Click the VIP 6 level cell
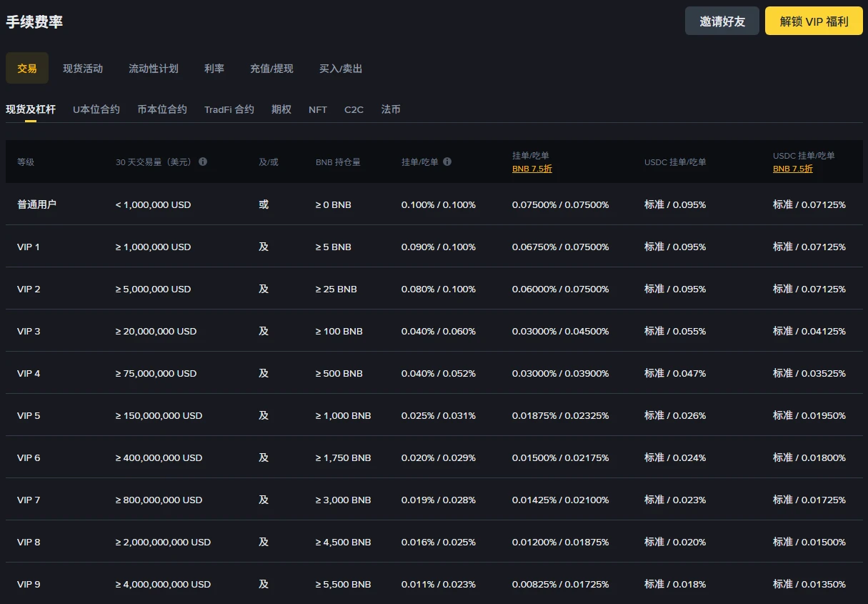 29,457
